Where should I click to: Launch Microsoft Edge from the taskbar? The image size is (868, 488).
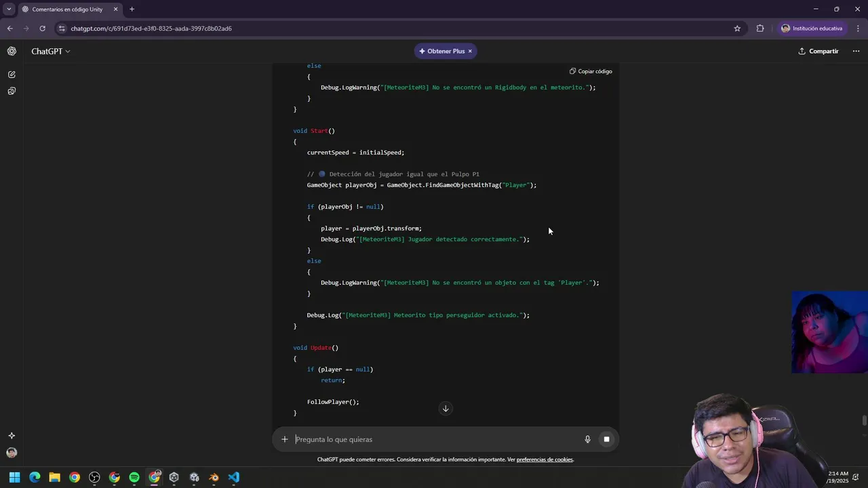35,477
